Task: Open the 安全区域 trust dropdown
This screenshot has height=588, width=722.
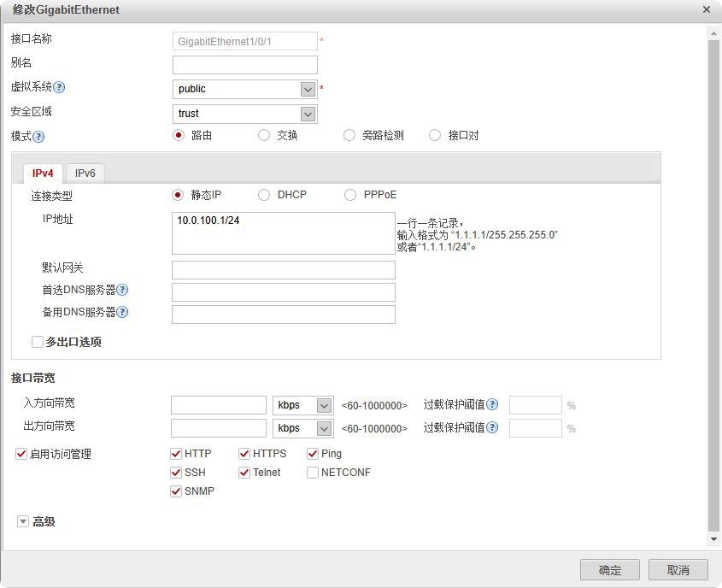Action: pyautogui.click(x=308, y=114)
